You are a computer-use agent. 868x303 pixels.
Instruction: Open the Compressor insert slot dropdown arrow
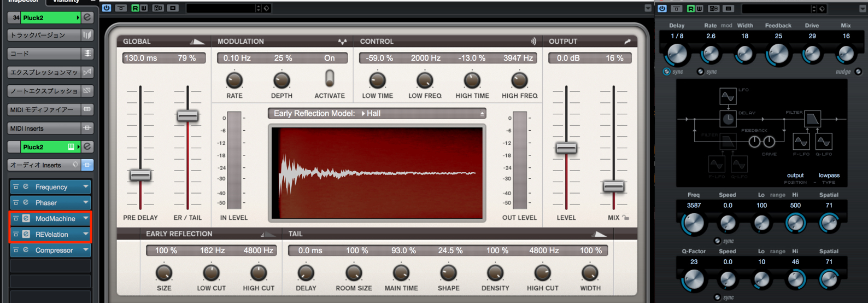(x=86, y=250)
